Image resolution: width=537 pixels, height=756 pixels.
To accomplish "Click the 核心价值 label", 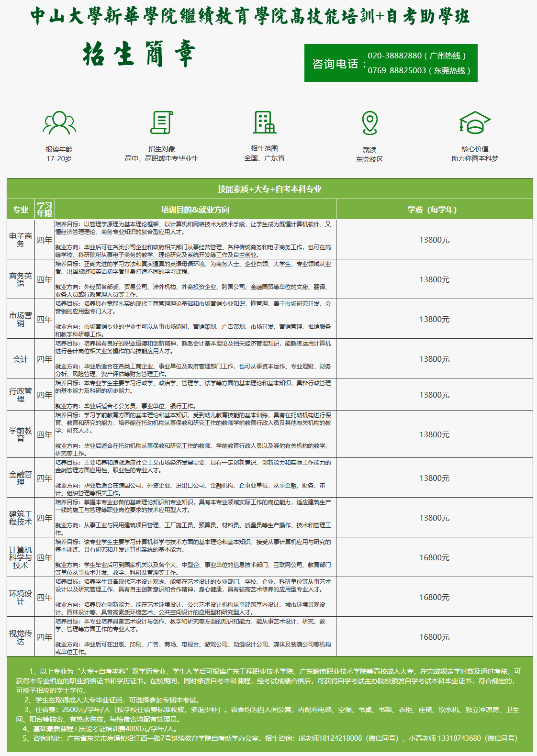I will 475,149.
